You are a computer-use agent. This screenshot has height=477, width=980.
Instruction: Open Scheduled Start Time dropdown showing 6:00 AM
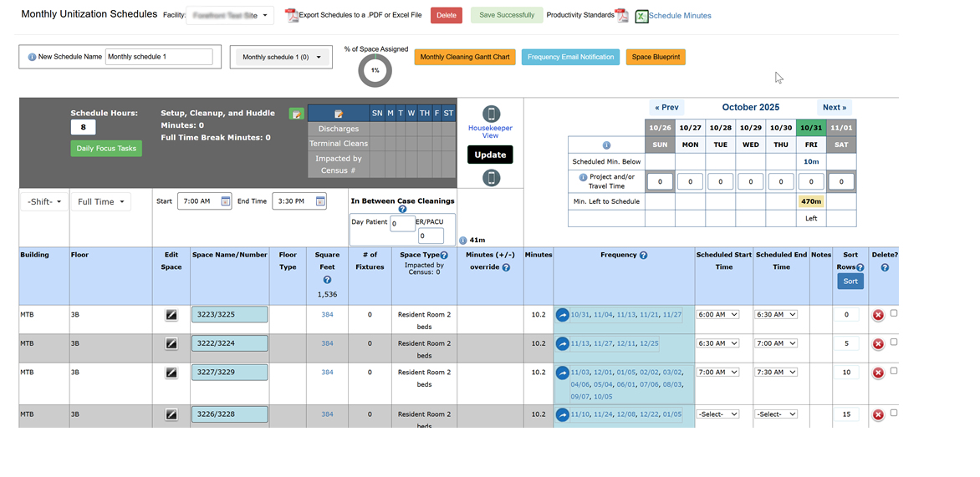[x=717, y=315]
